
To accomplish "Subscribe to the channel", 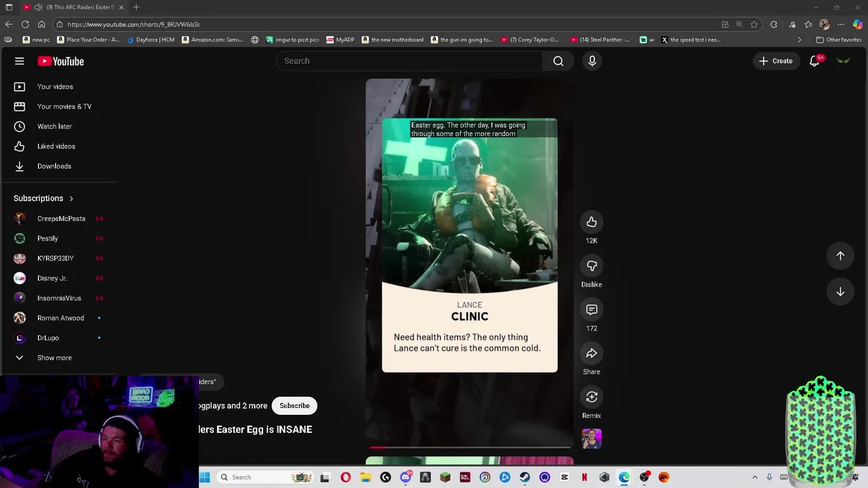I will [x=294, y=405].
